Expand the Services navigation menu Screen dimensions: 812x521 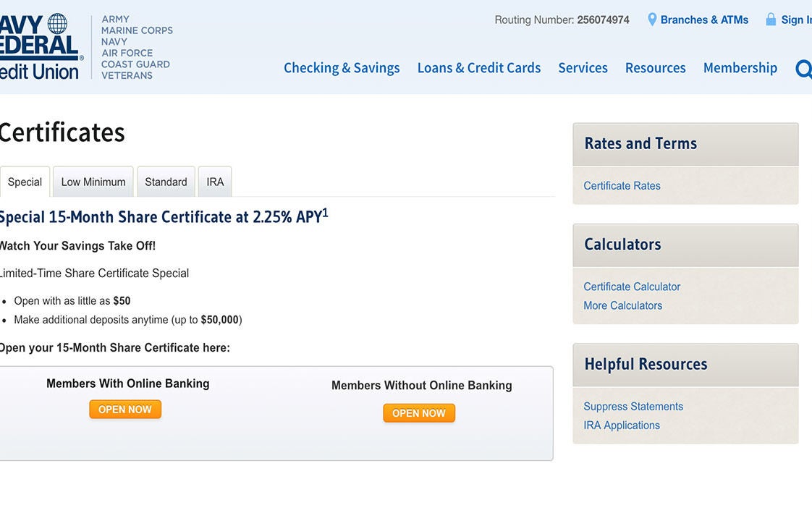click(583, 68)
